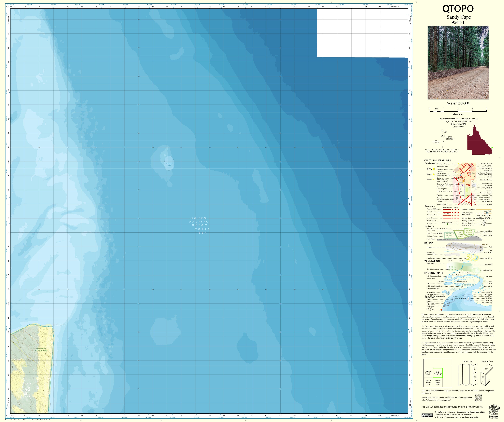Select the highlighted 9548-1 Sandy Cape cell
The height and width of the screenshot is (422, 504).
[438, 373]
